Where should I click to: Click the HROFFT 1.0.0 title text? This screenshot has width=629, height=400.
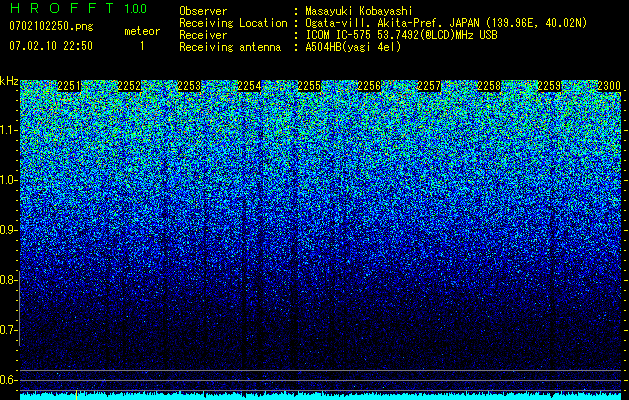point(78,8)
